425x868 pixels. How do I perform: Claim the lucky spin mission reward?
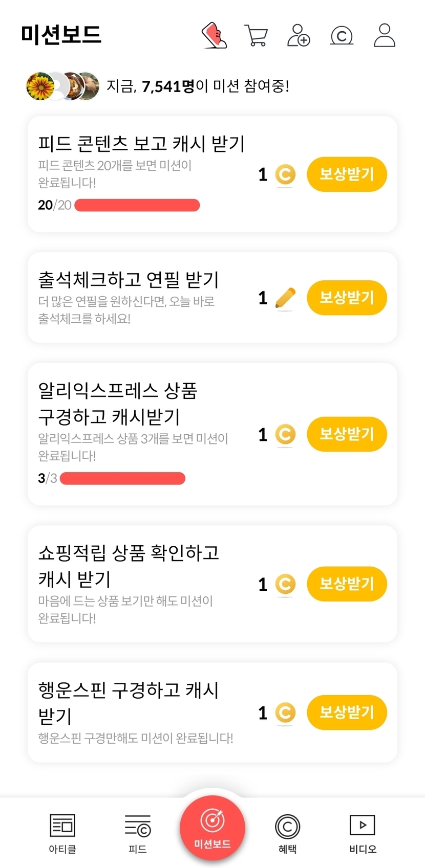[x=347, y=712]
